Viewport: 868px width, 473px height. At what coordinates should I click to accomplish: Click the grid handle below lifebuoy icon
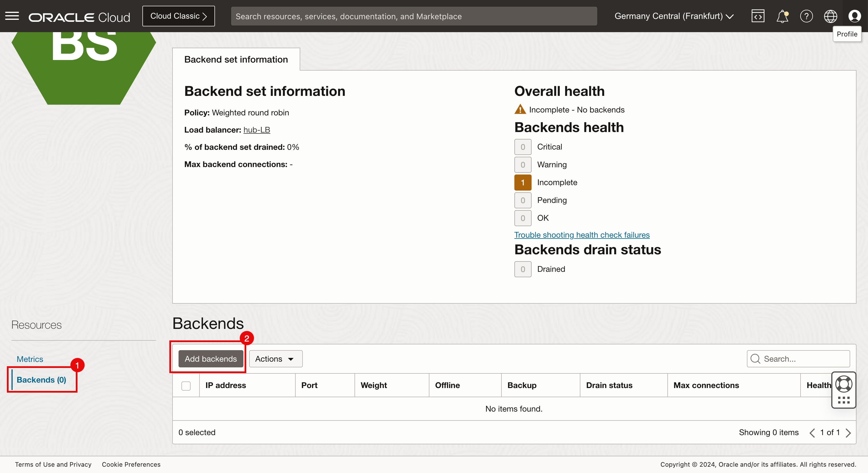tap(843, 400)
